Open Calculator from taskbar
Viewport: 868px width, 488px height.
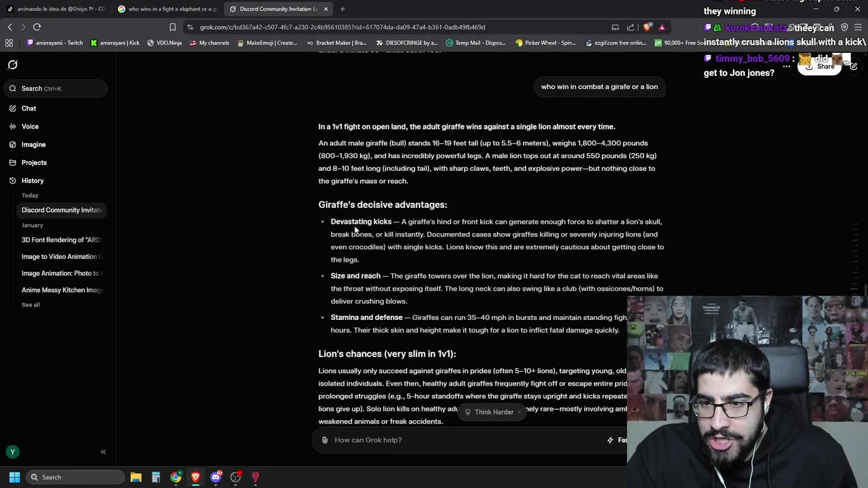[155, 477]
